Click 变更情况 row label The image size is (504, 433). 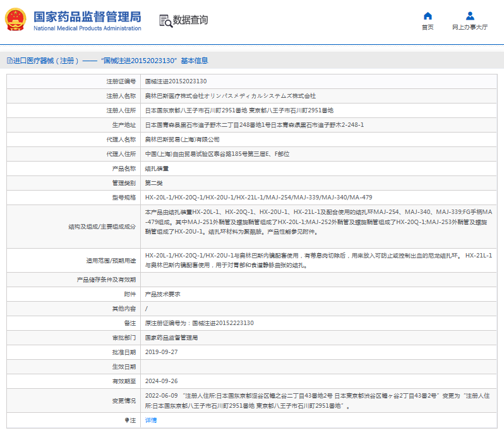(124, 401)
